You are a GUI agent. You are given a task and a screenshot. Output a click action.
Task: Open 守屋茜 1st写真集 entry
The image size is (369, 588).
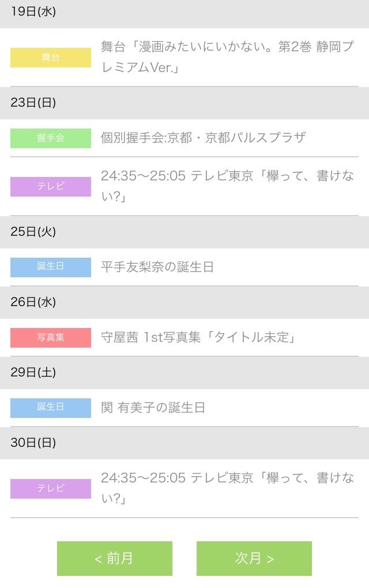tap(198, 337)
